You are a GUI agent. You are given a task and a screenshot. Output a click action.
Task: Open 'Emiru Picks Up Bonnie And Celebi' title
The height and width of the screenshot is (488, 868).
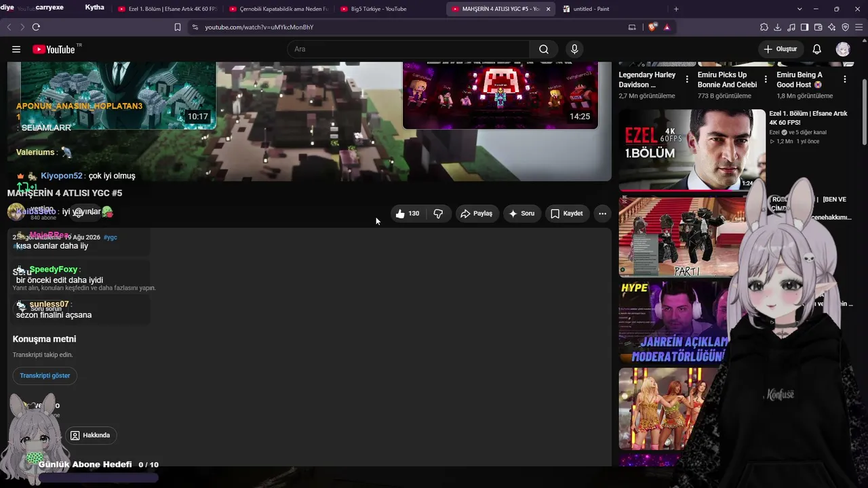pos(727,80)
